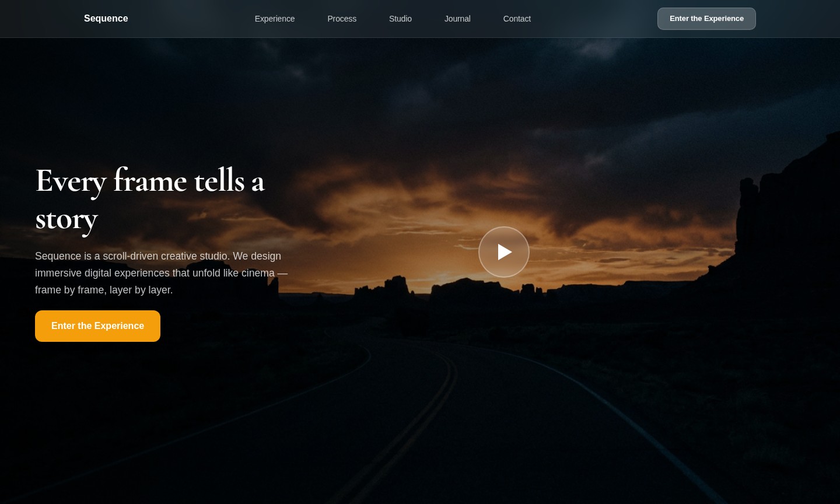This screenshot has width=840, height=504.
Task: Click the 'immersive digital experiences' text line
Action: click(x=162, y=273)
